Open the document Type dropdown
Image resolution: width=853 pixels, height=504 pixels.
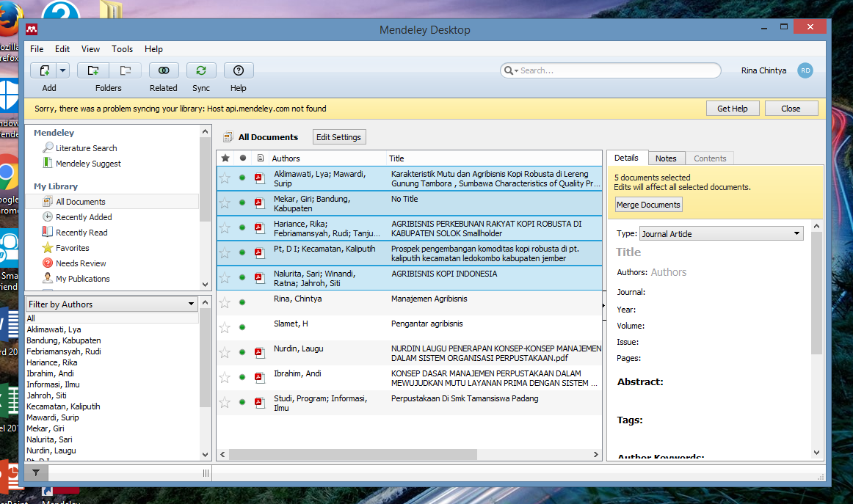click(722, 234)
